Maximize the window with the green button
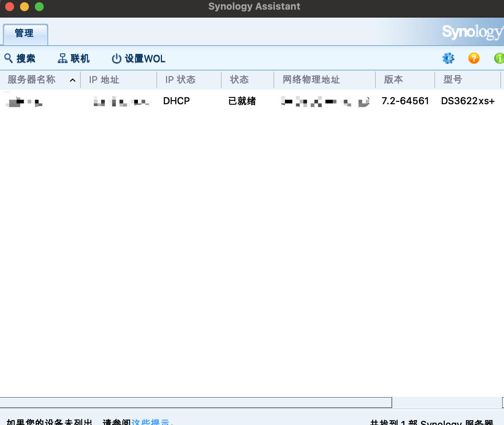 pyautogui.click(x=39, y=7)
